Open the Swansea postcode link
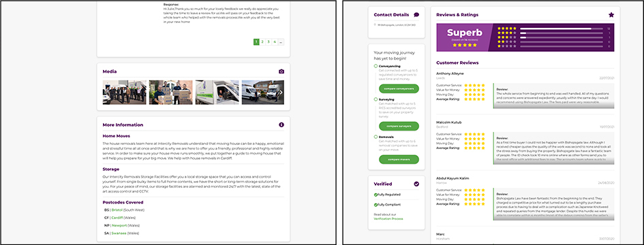 pos(119,233)
